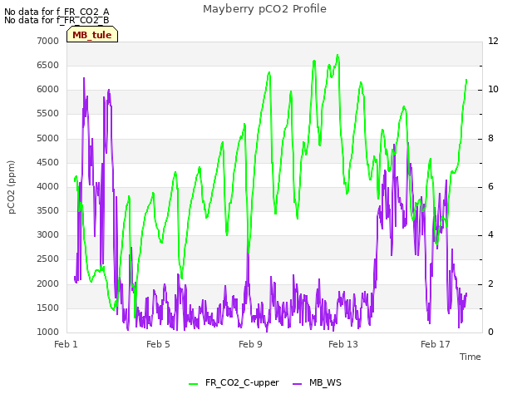The height and width of the screenshot is (399, 532).
Task: Click the green FR_CO2_C-upper legend swatch
Action: tap(194, 384)
